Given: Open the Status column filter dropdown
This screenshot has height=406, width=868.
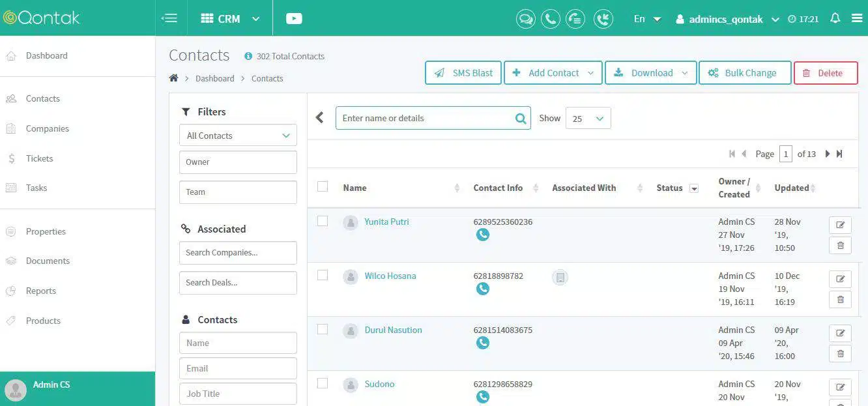Looking at the screenshot, I should (694, 188).
